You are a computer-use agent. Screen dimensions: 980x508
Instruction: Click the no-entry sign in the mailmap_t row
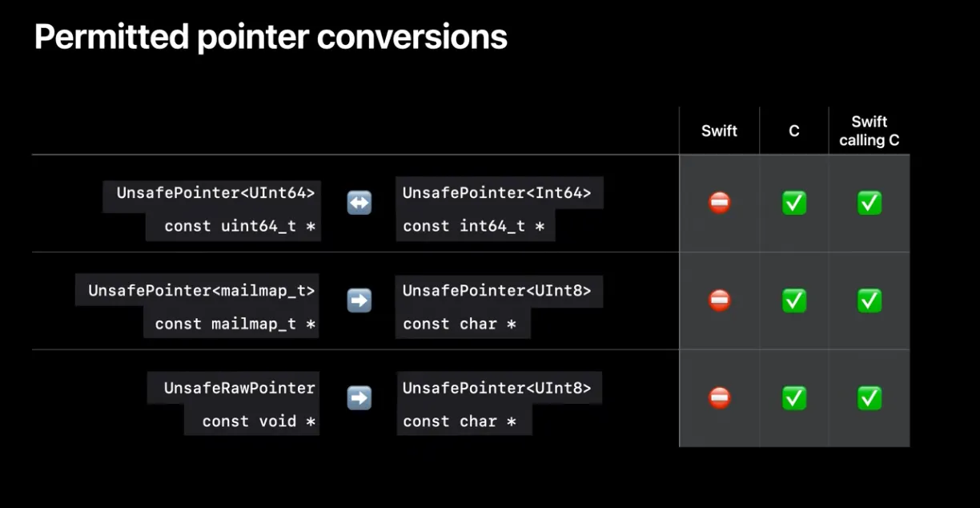coord(720,300)
